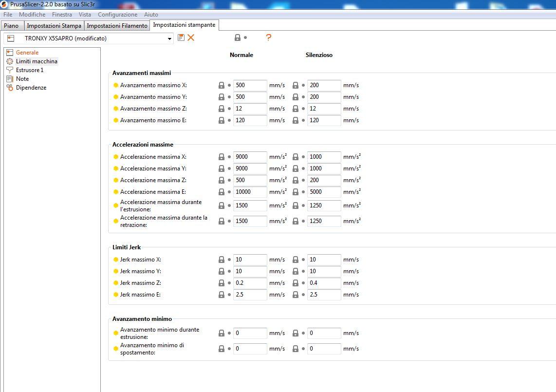556x392 pixels.
Task: Toggle the lock beside Normale Avanzamento massimo X
Action: (x=222, y=85)
